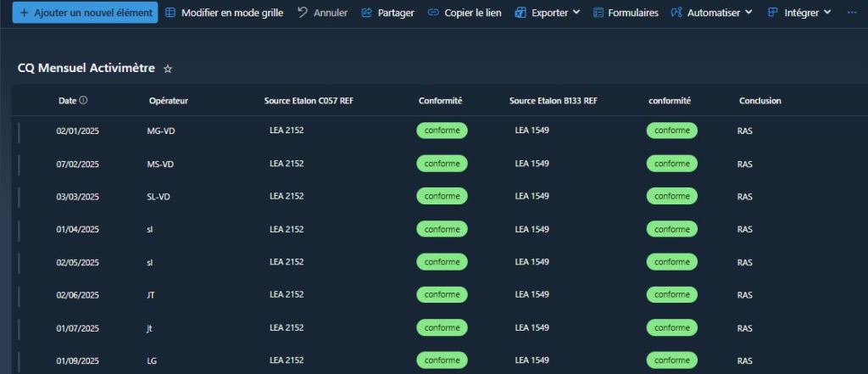Click the conforme badge for MS-VD row
This screenshot has width=868, height=374.
coord(442,164)
